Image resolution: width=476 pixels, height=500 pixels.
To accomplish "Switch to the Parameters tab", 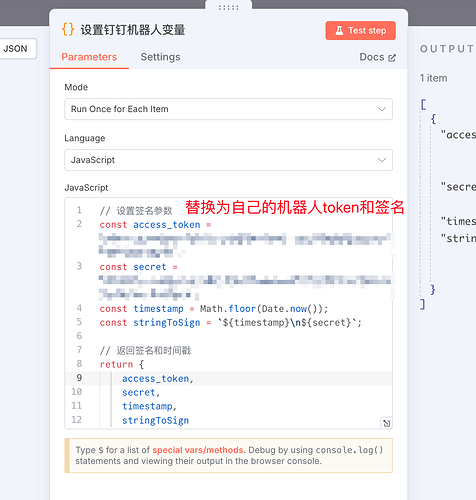I will point(89,57).
